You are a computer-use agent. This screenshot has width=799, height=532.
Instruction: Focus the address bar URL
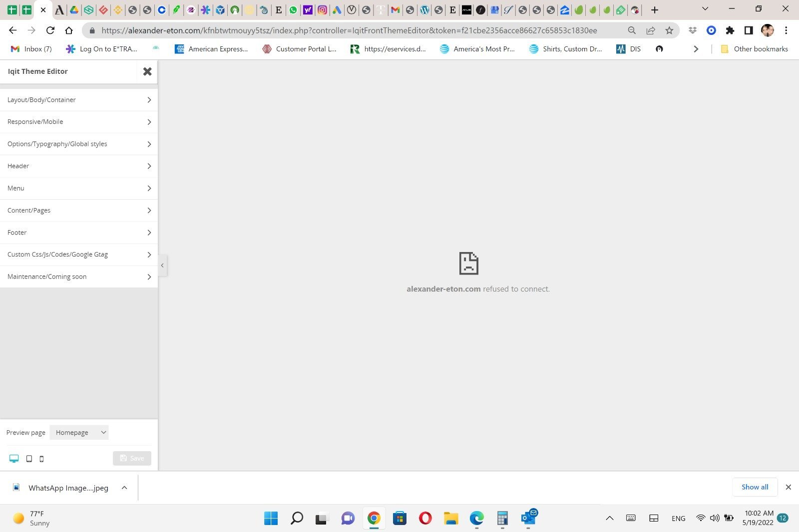click(349, 30)
